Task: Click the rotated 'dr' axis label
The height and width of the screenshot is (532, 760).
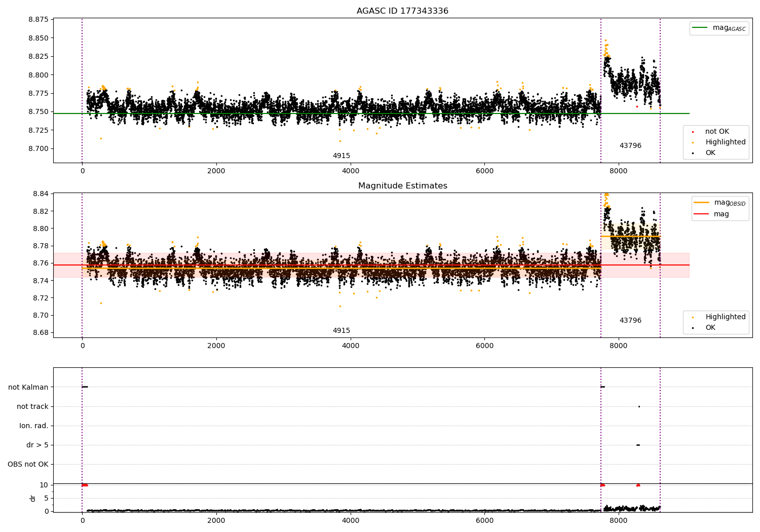Action: [33, 499]
